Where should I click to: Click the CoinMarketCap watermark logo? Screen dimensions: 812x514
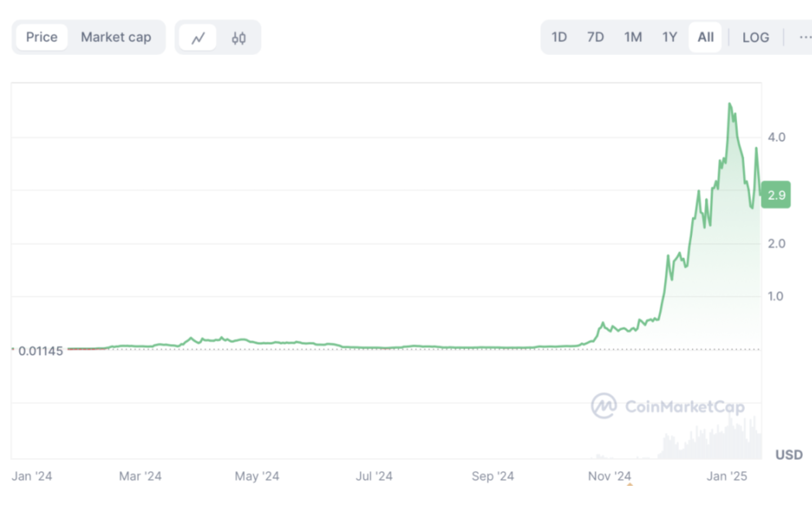[x=668, y=406]
